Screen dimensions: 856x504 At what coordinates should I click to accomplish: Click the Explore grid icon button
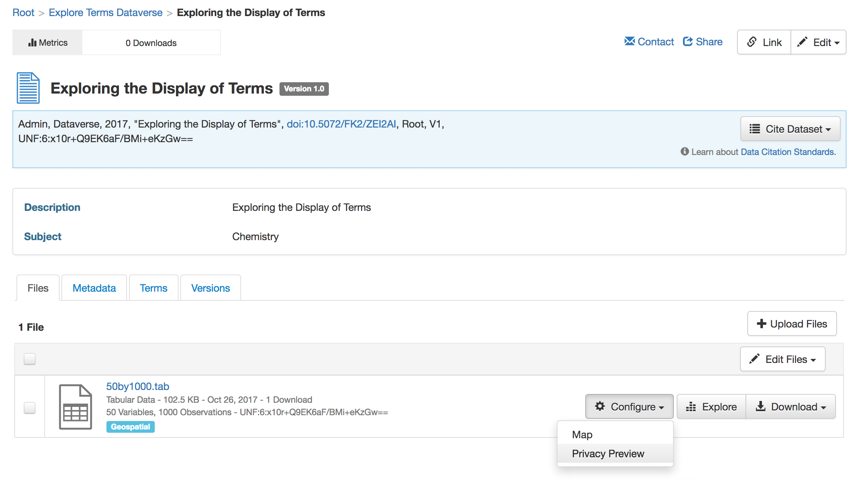point(711,406)
